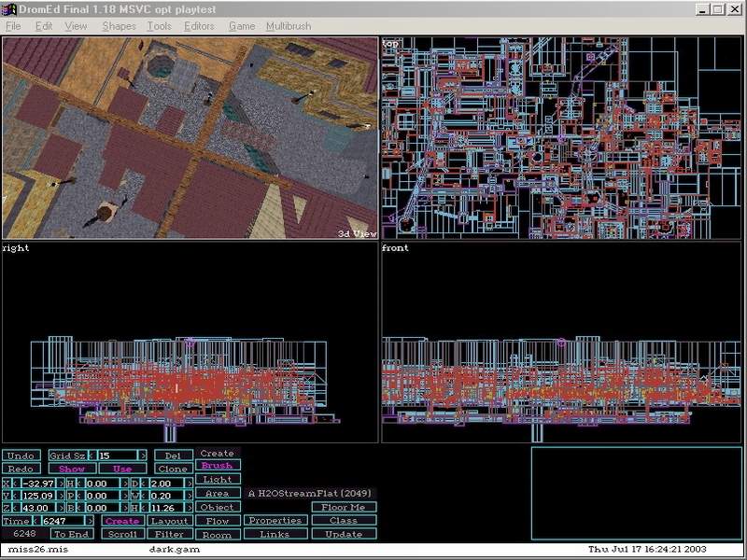This screenshot has width=747, height=560.
Task: Click the W field showing 0.20
Action: [x=166, y=496]
